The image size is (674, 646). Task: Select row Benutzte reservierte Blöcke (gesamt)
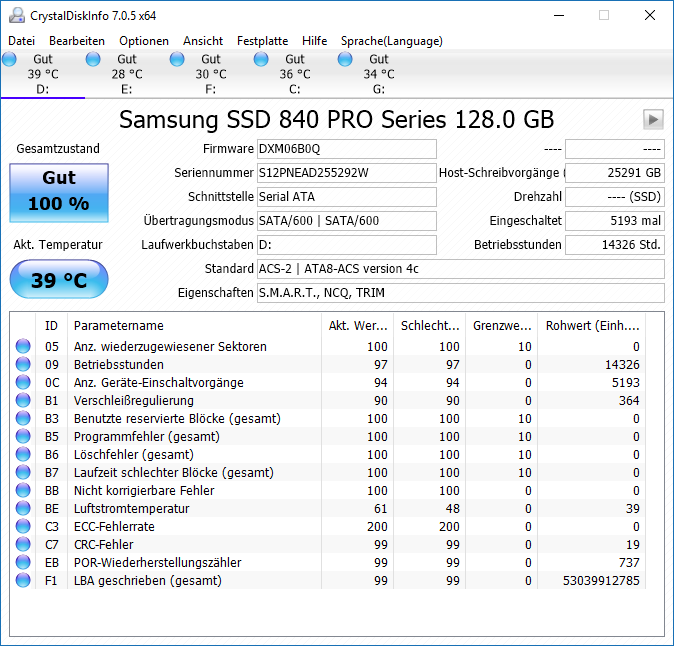328,419
